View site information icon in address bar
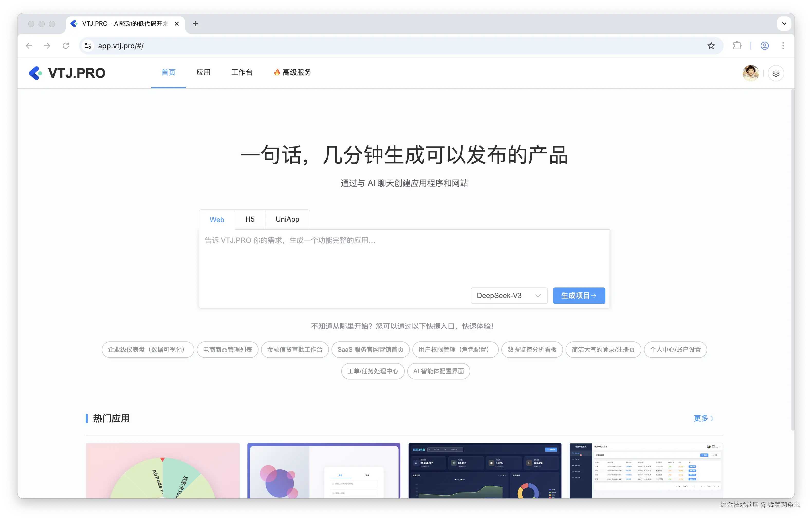Image resolution: width=812 pixels, height=520 pixels. (x=88, y=46)
